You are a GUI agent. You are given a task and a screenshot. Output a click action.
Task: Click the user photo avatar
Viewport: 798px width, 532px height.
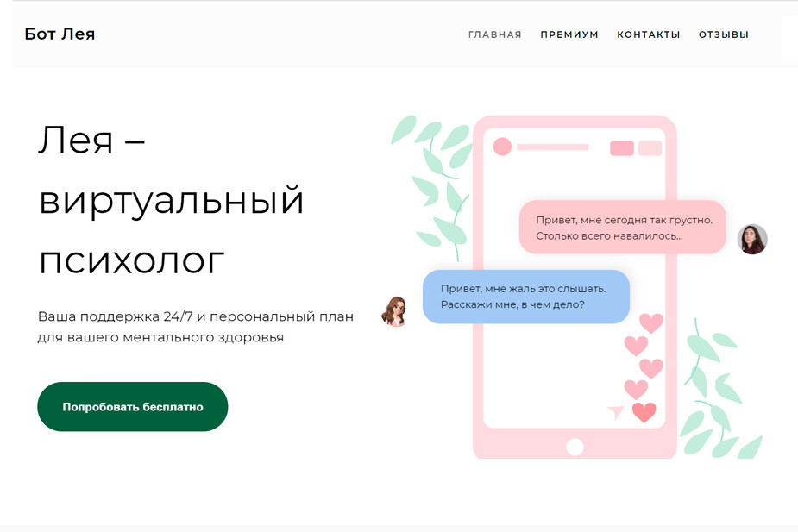752,239
